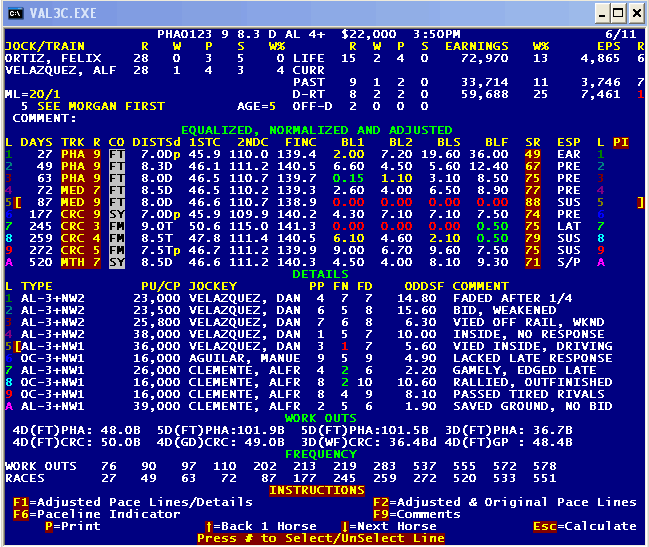Click speed rating 49 in pace line 1

[533, 154]
